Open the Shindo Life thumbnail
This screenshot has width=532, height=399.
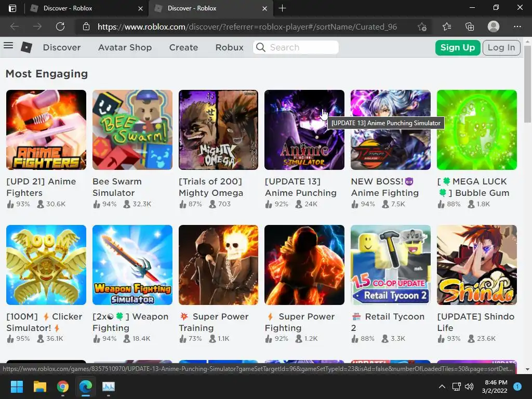[x=477, y=264]
